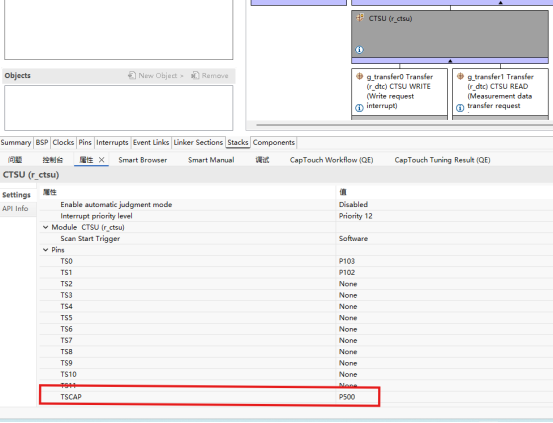The width and height of the screenshot is (553, 423).
Task: Select the TS5 pin row
Action: [x=296, y=318]
